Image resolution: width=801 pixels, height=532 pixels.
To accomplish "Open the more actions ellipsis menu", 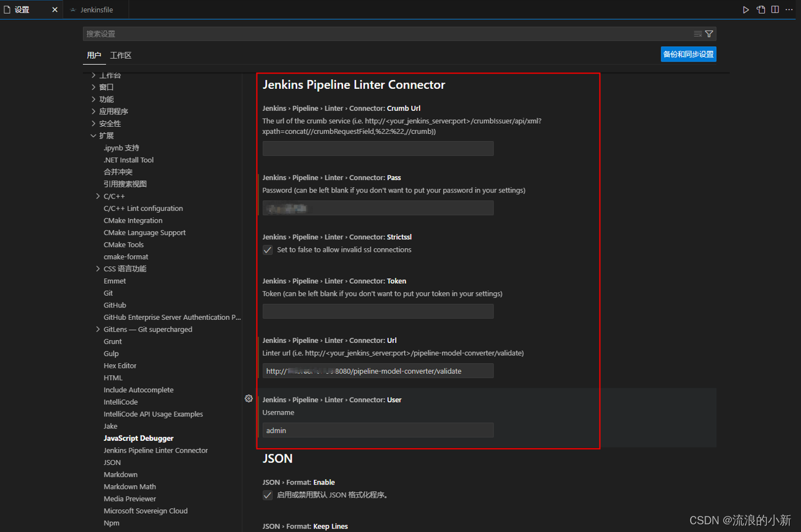I will [x=789, y=9].
